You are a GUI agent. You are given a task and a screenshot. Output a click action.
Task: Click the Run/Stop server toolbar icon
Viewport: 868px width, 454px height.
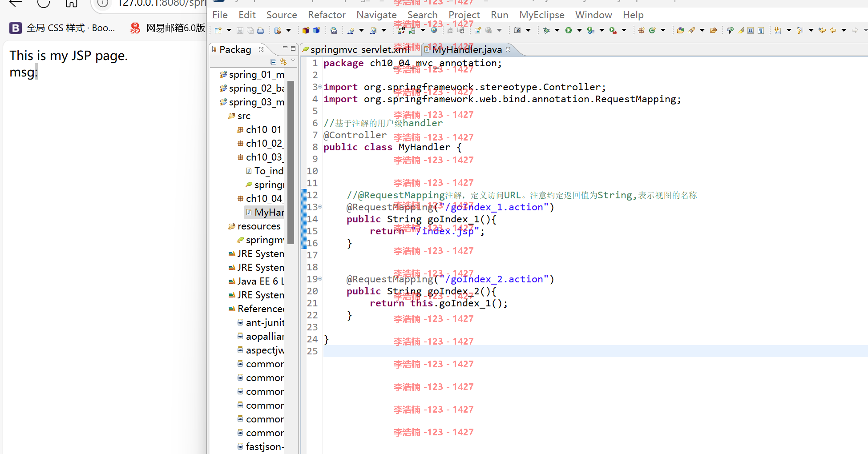(x=412, y=30)
